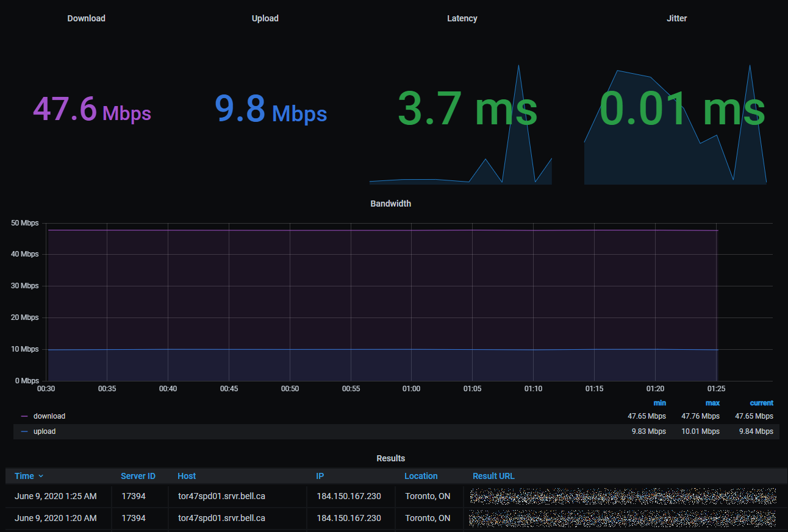Viewport: 788px width, 532px height.
Task: Click the 00:30 time axis label
Action: 46,388
